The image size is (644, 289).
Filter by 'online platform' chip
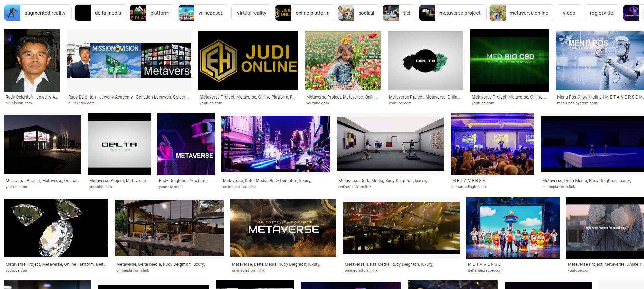coord(305,13)
